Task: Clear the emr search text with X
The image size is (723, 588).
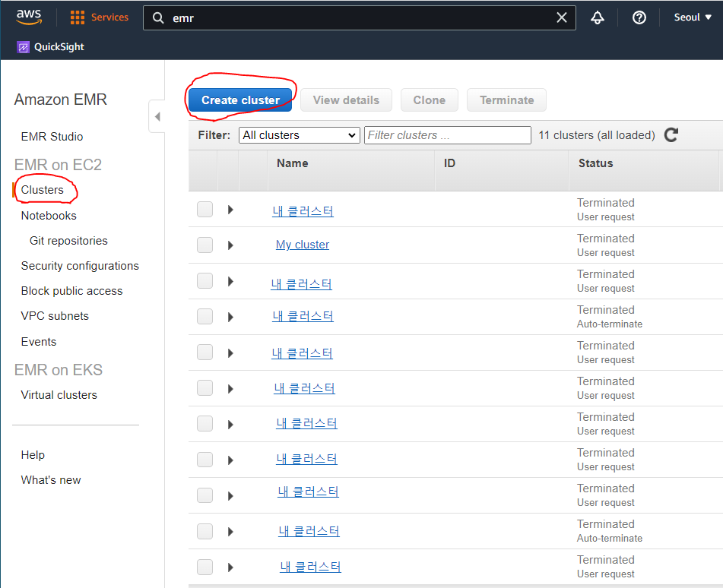Action: (562, 17)
